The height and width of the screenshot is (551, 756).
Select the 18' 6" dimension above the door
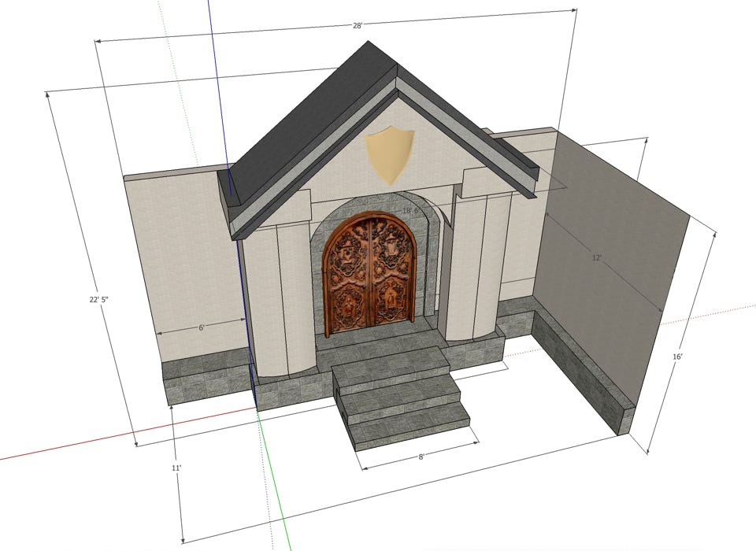pyautogui.click(x=410, y=211)
